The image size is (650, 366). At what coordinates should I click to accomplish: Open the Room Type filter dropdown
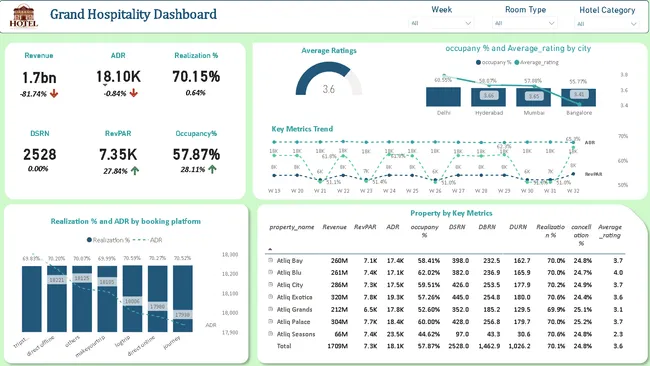pos(524,23)
